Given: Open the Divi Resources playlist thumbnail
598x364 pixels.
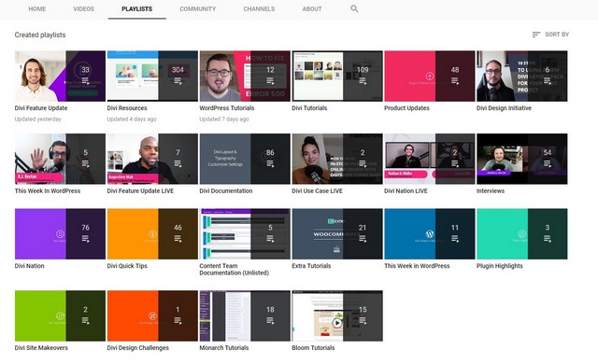Looking at the screenshot, I should (x=152, y=76).
